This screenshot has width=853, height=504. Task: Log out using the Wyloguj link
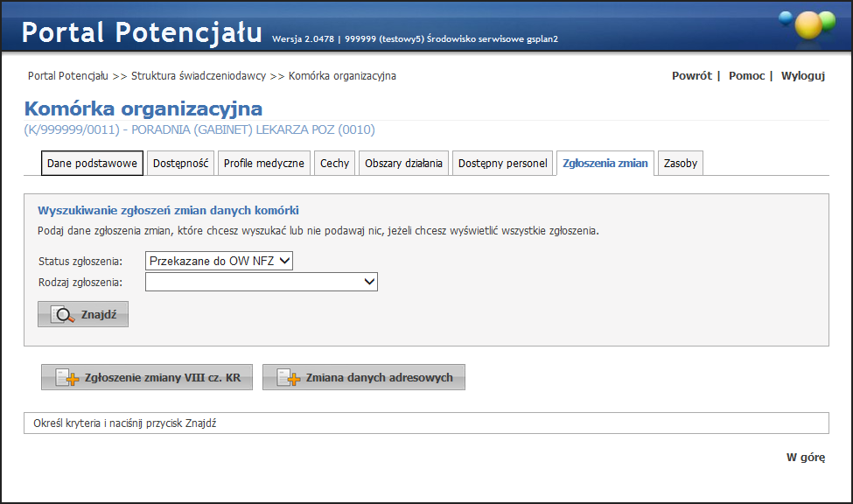(802, 76)
